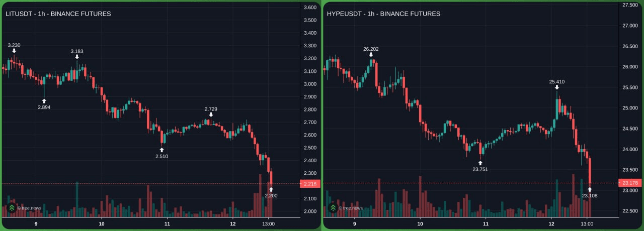Click the up arrow marker above the 2.894 low
This screenshot has height=231, width=644.
click(x=44, y=100)
